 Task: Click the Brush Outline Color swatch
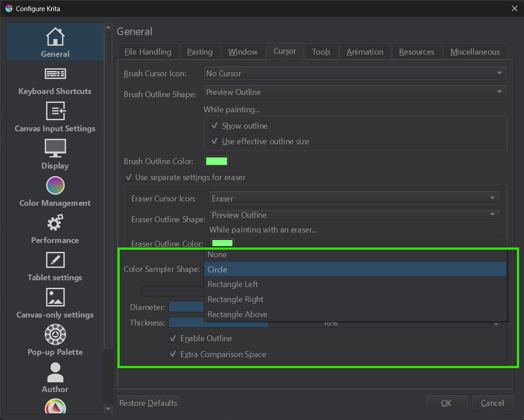pyautogui.click(x=216, y=161)
